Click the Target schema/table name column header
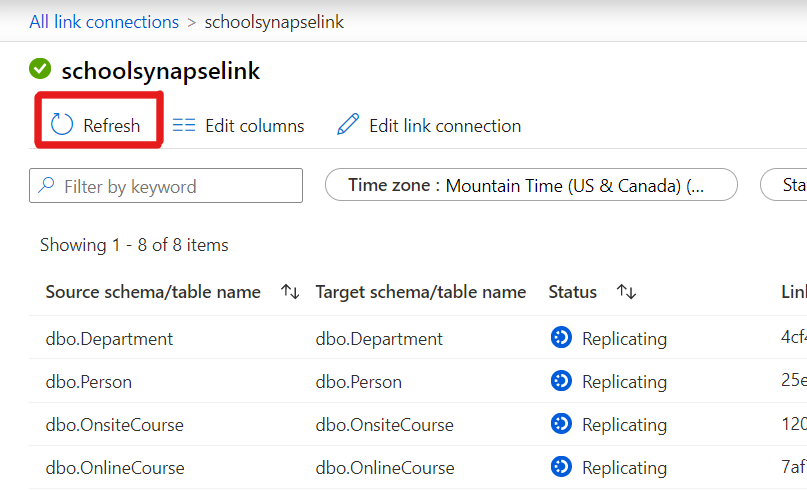 (x=420, y=292)
